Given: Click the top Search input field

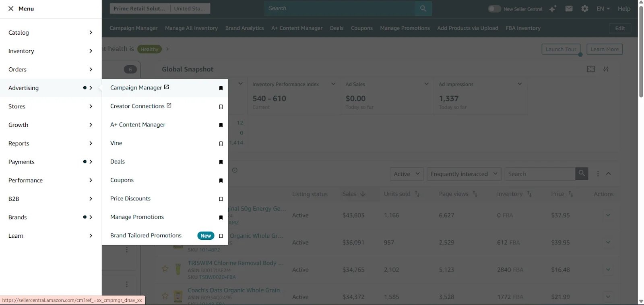Looking at the screenshot, I should [x=339, y=8].
